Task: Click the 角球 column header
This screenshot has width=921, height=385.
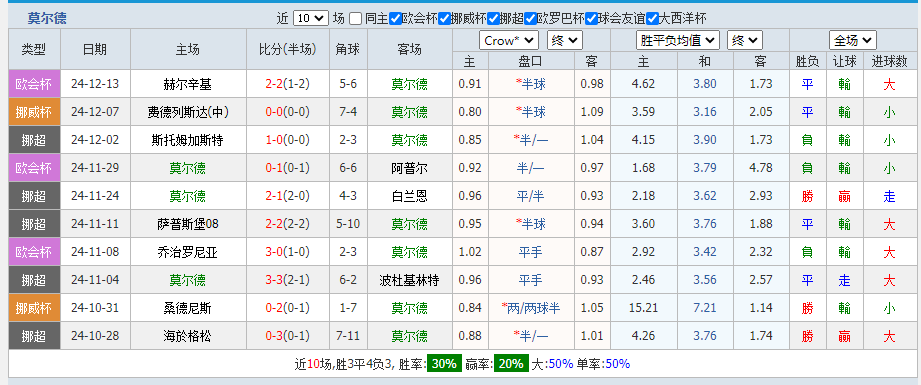Action: point(348,49)
